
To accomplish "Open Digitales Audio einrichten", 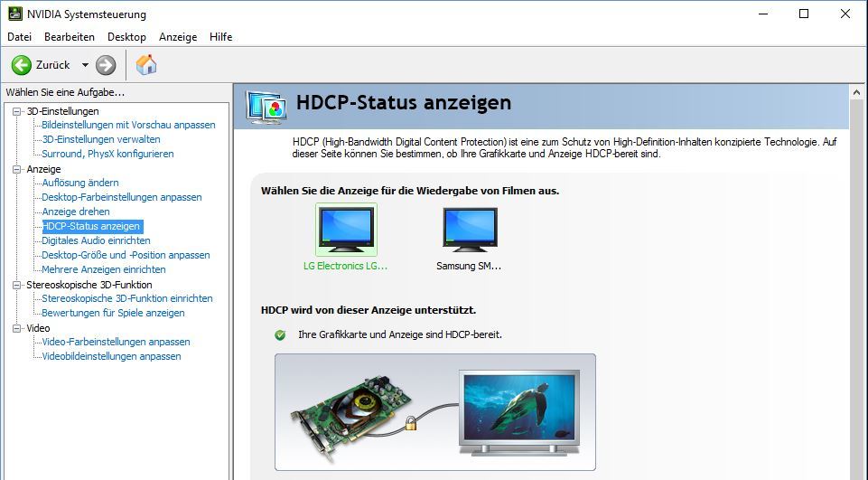I will coord(97,240).
